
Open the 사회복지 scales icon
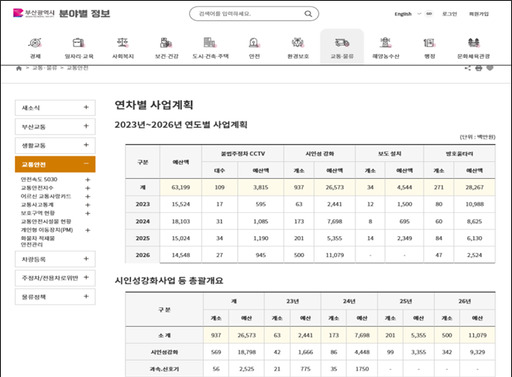[x=123, y=43]
